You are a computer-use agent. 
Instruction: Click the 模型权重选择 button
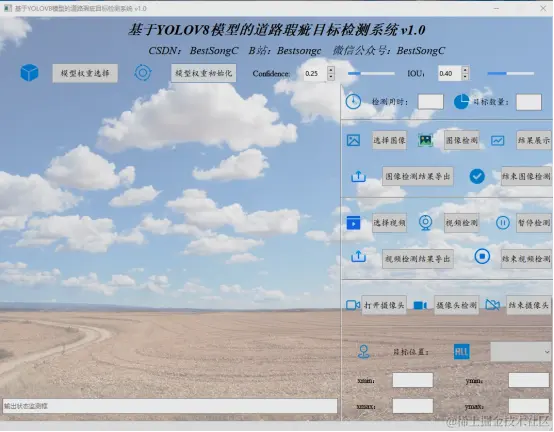click(x=85, y=73)
